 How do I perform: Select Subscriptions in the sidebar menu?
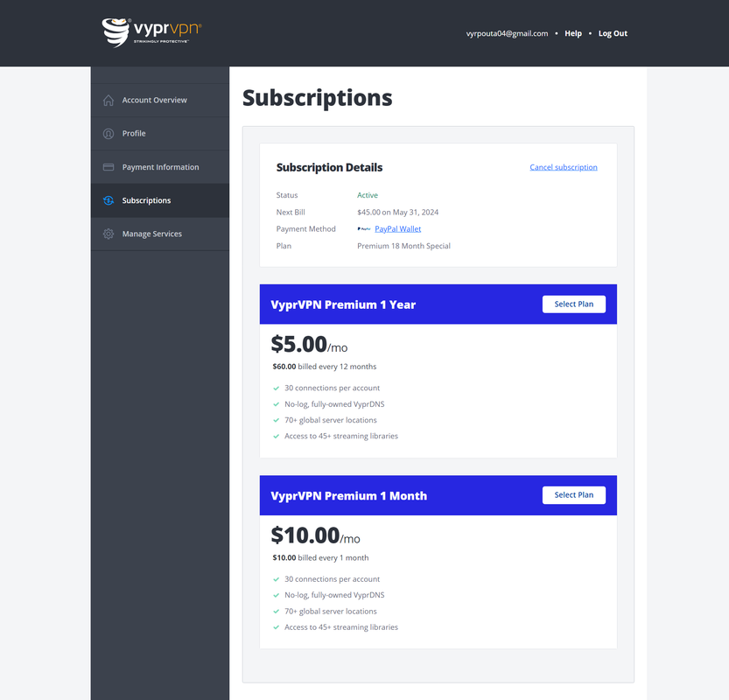point(160,200)
